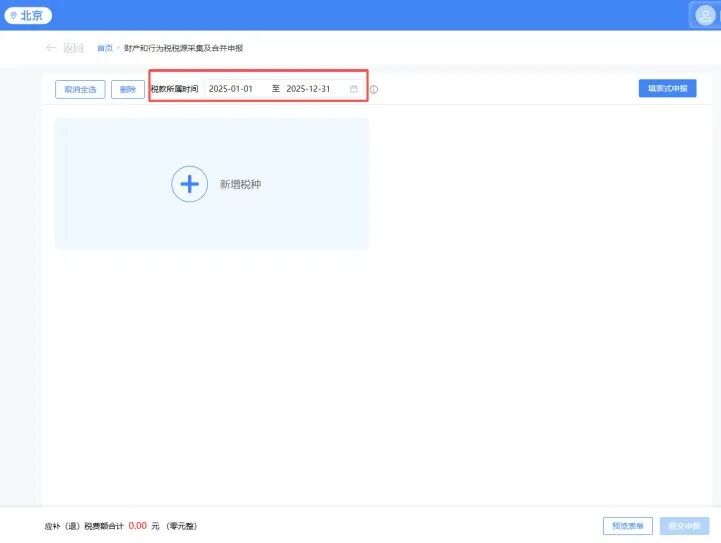Viewport: 721px width, 543px height.
Task: Click the 税款所属时间 label
Action: [x=174, y=89]
